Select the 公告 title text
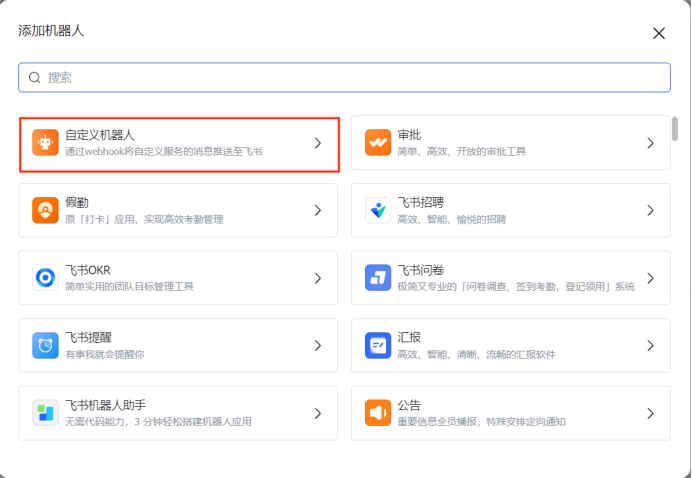Viewport: 692px width, 478px height. 409,405
